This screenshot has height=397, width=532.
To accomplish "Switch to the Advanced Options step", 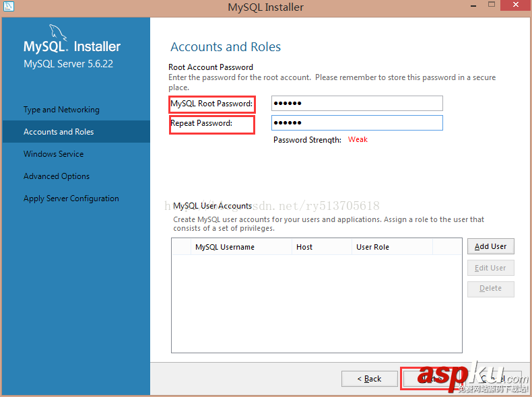I will coord(57,176).
